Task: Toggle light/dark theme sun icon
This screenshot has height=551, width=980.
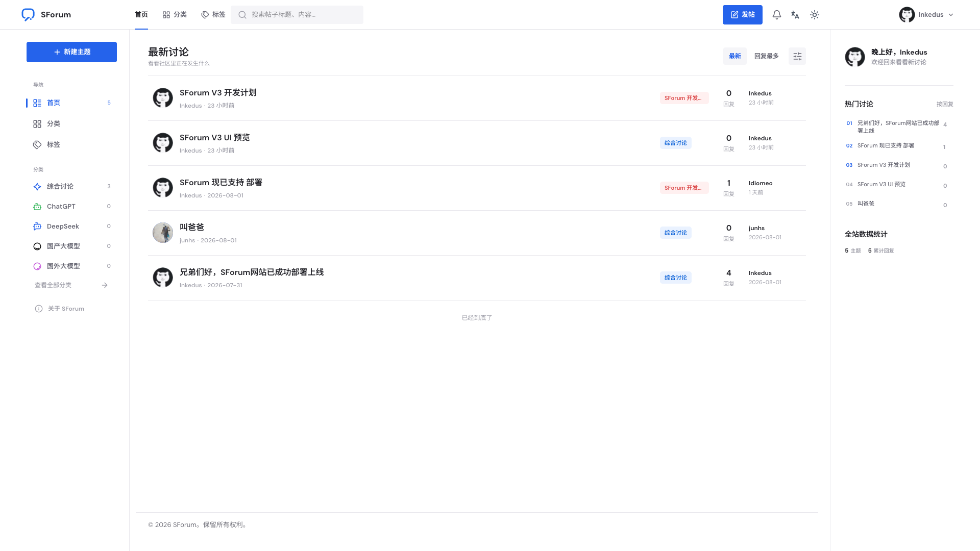Action: click(x=815, y=15)
